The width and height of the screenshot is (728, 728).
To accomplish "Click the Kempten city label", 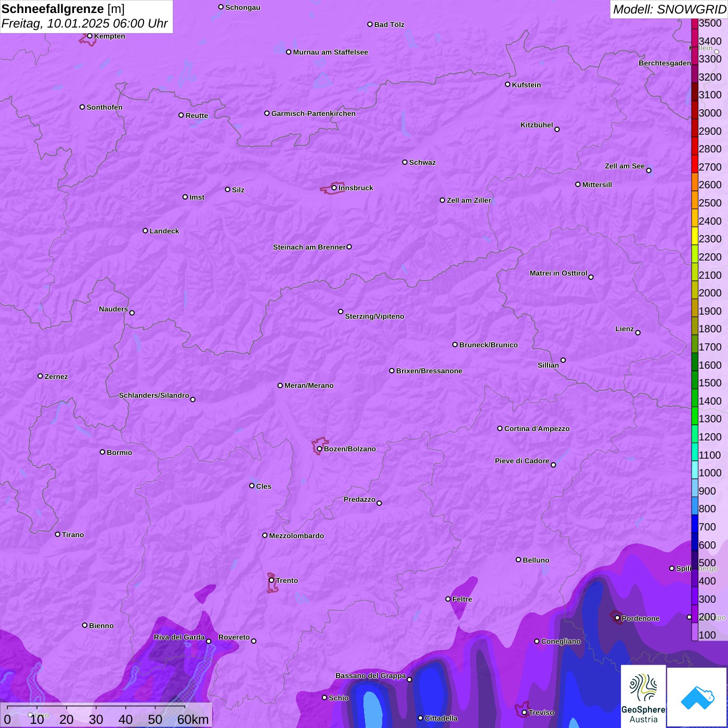I will pyautogui.click(x=110, y=36).
